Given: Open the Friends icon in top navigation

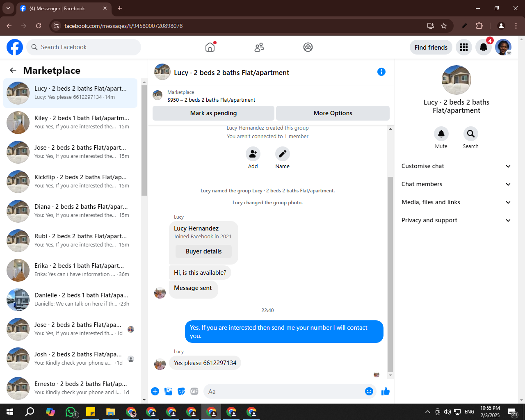Looking at the screenshot, I should click(x=259, y=47).
